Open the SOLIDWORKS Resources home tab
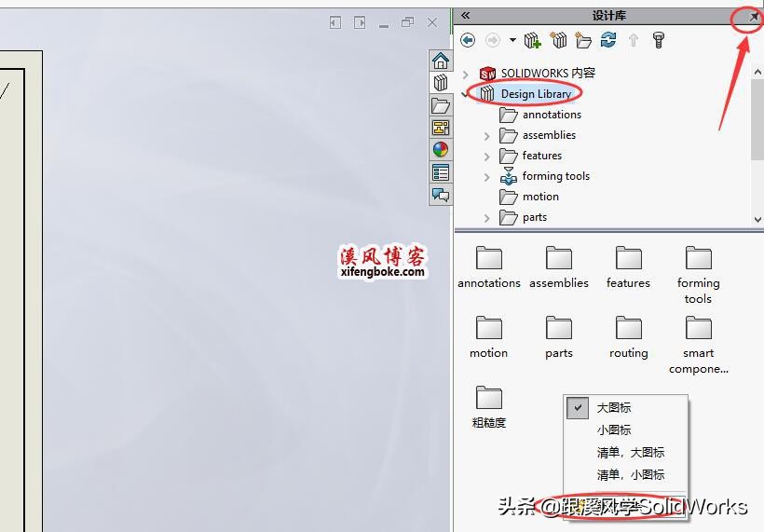The width and height of the screenshot is (764, 532). 441,61
